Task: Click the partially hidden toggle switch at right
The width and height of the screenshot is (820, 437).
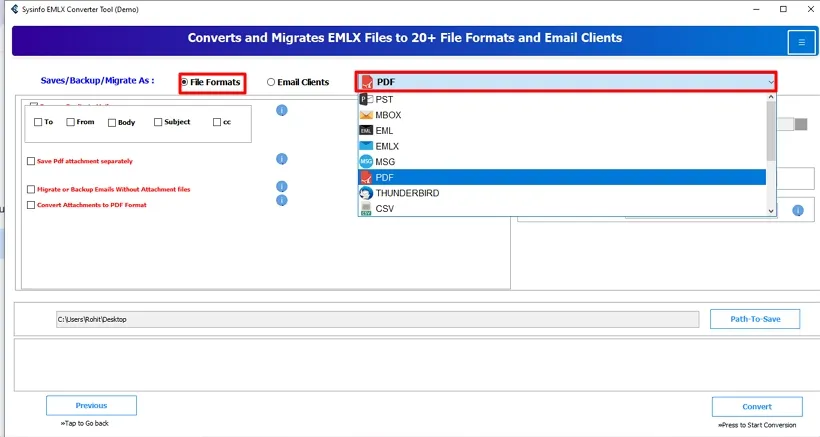Action: pos(792,124)
